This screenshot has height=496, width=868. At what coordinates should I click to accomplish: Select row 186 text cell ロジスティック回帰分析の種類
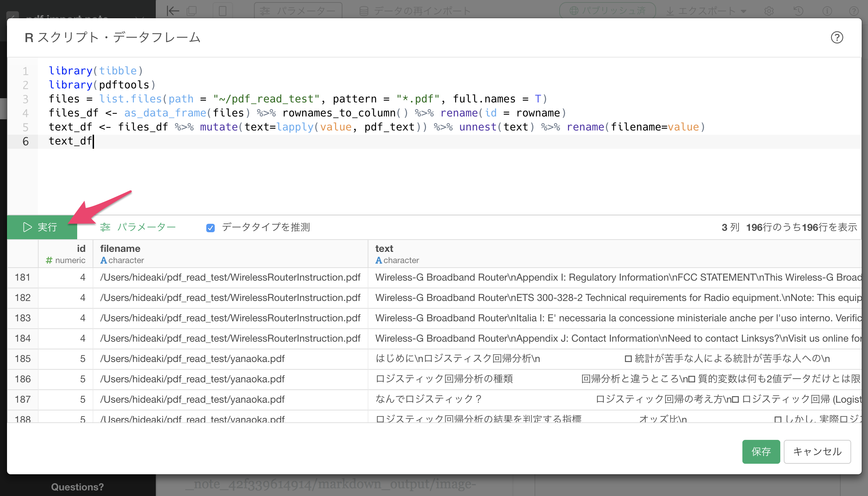point(615,379)
